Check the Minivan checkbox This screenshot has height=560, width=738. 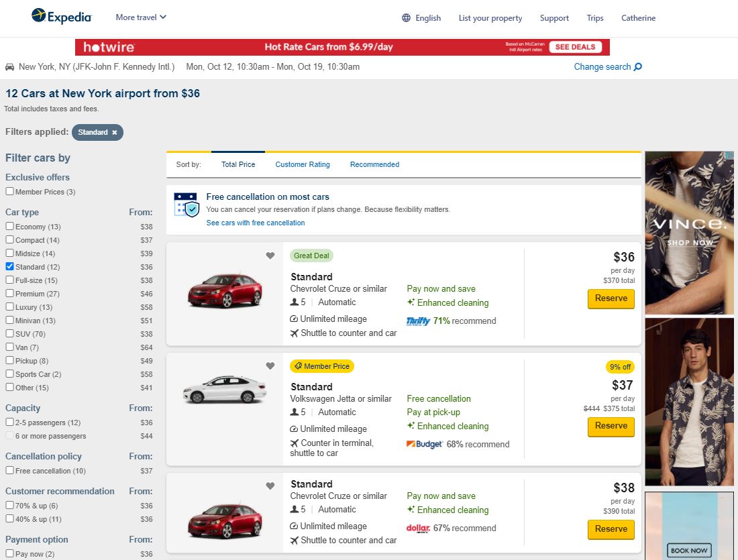tap(9, 320)
